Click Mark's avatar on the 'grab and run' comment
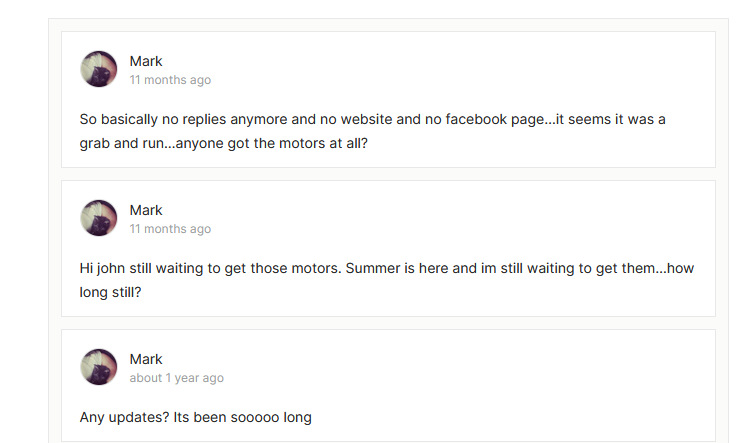This screenshot has width=744, height=443. point(99,69)
